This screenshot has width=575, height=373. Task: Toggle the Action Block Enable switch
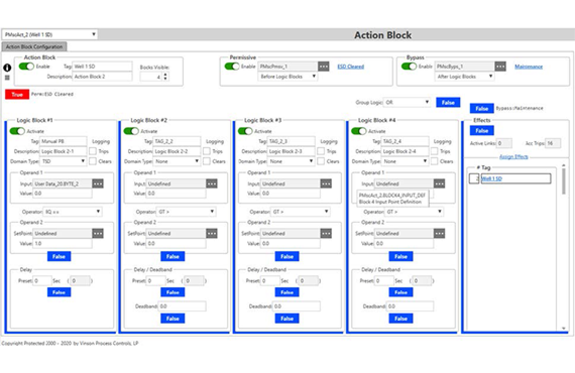(26, 66)
